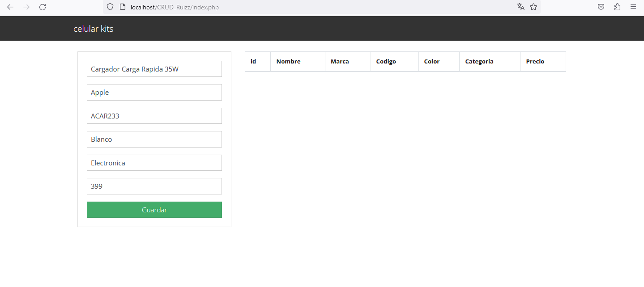Select the Codigo field showing ACAR233
Screen dimensions: 644x287
154,115
